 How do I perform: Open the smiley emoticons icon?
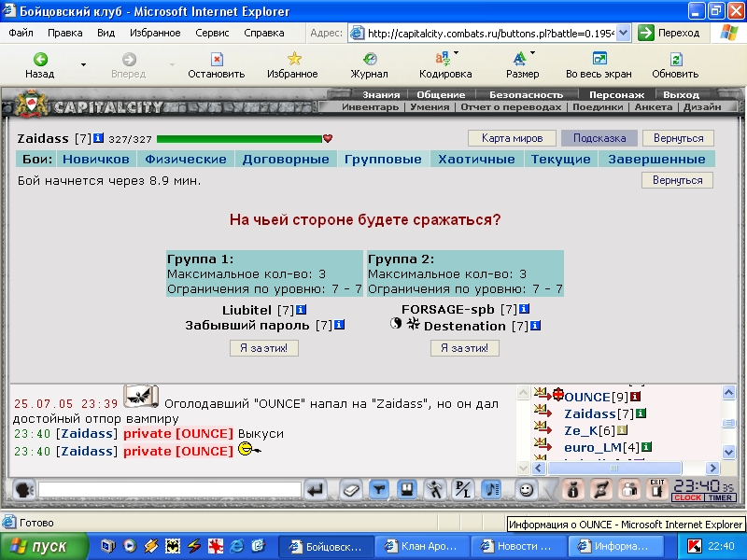[526, 489]
